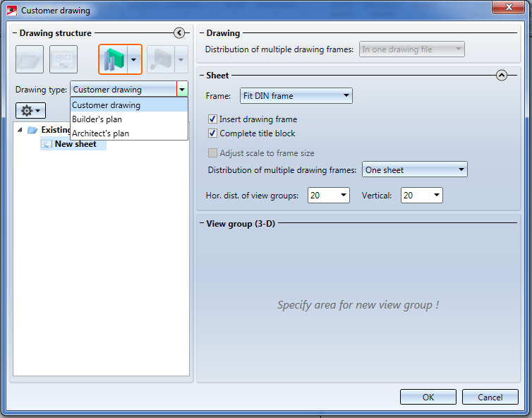Open the One sheet distribution dropdown
Screen dimensions: 532x418
pyautogui.click(x=415, y=169)
